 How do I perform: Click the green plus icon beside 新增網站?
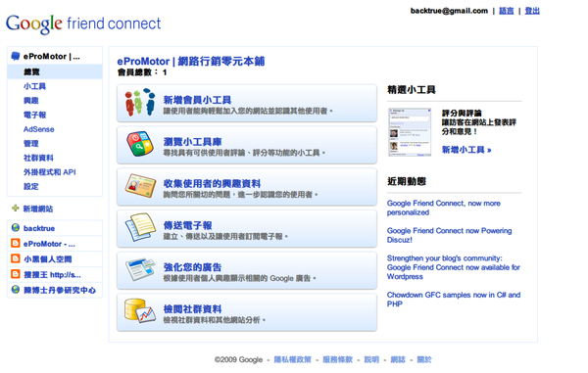16,208
